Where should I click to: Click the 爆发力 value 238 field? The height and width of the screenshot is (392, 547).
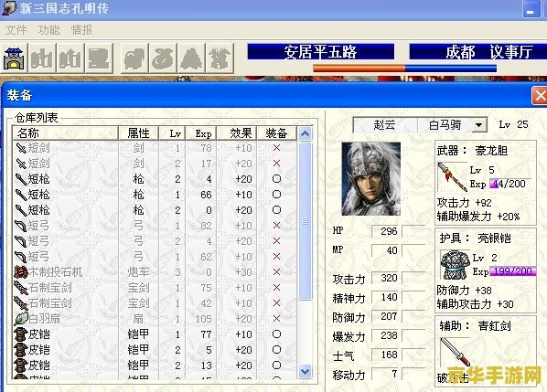tap(386, 335)
